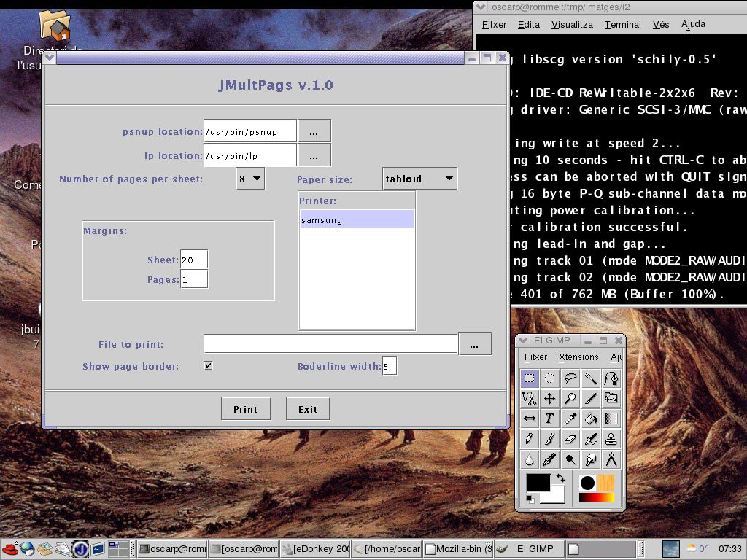Screen dimensions: 747x560
Task: Reset colors to default black and white
Action: tap(530, 499)
